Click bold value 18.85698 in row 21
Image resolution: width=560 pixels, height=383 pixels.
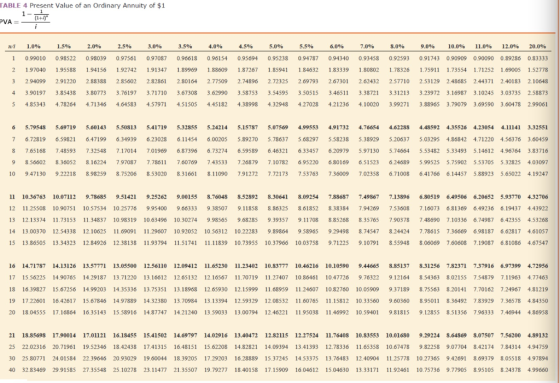coord(34,335)
